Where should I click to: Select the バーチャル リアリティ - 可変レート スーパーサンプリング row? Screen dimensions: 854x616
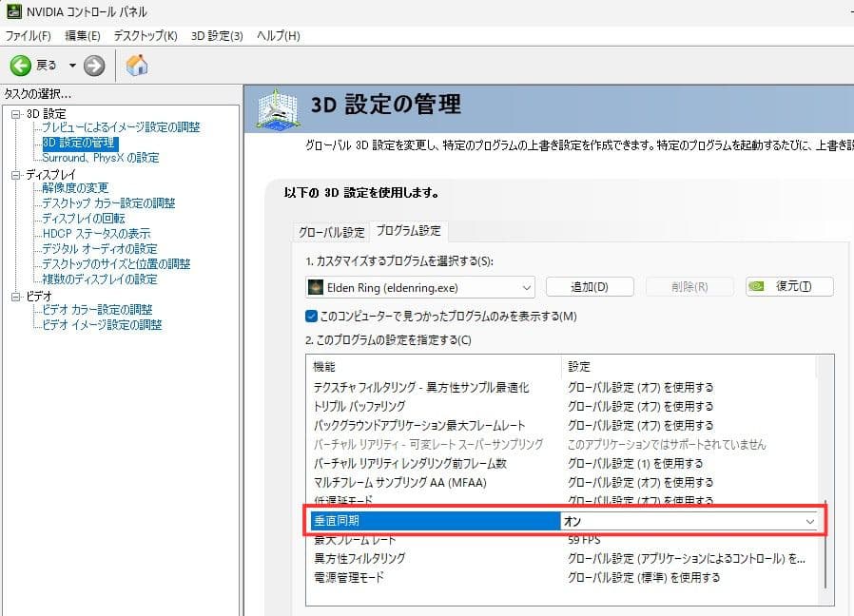564,445
